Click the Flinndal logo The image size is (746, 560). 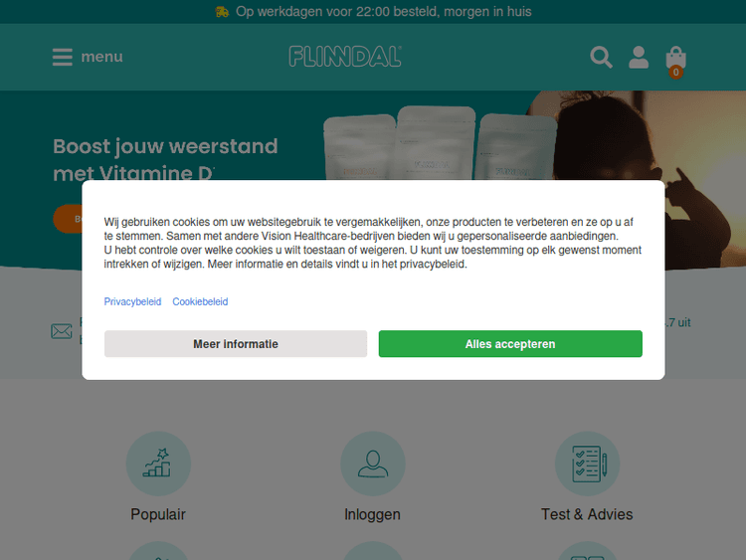pos(345,57)
